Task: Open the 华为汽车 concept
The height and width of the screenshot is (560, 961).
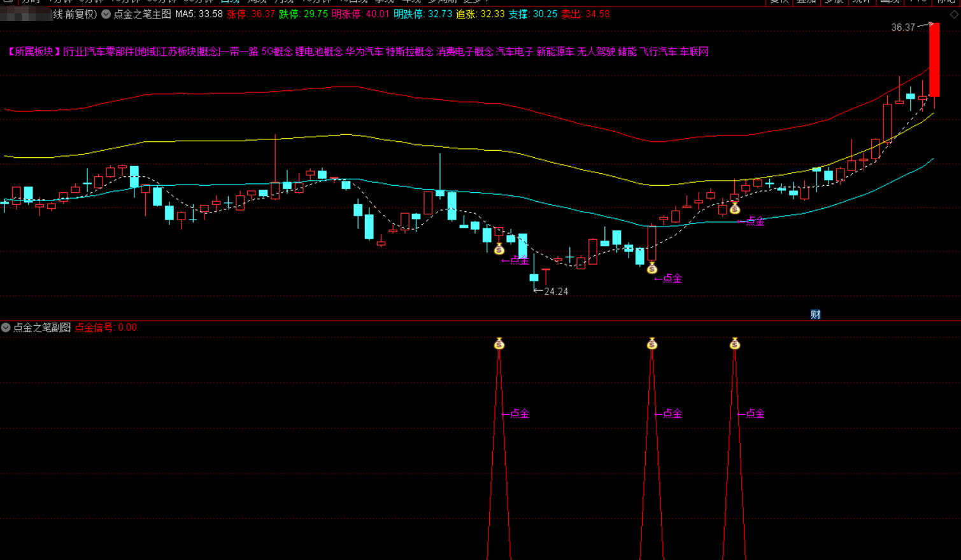Action: 364,52
